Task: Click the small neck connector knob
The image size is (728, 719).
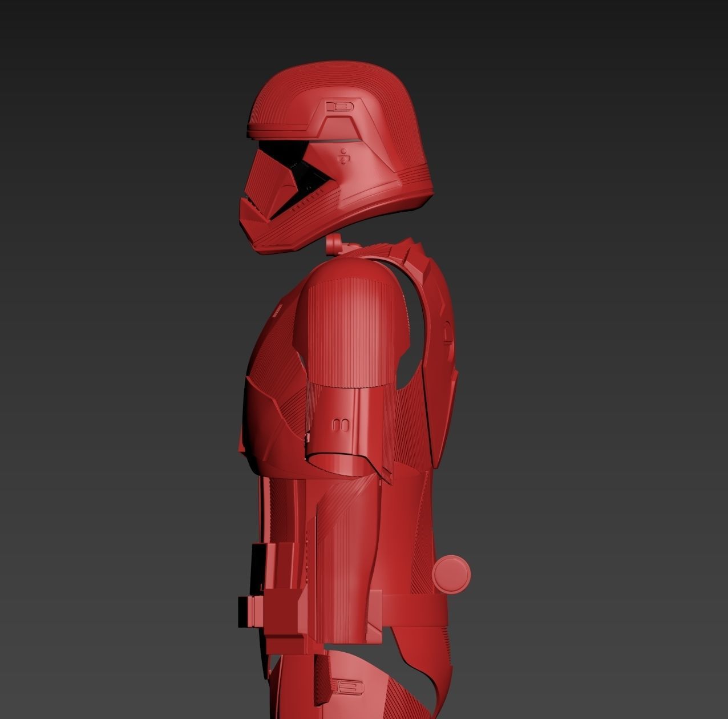Action: 334,244
